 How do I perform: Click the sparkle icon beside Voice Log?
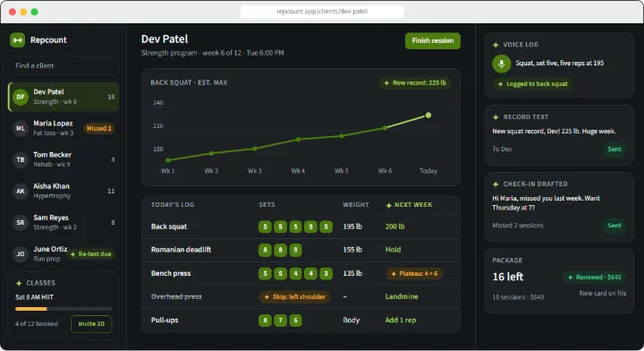(x=496, y=45)
